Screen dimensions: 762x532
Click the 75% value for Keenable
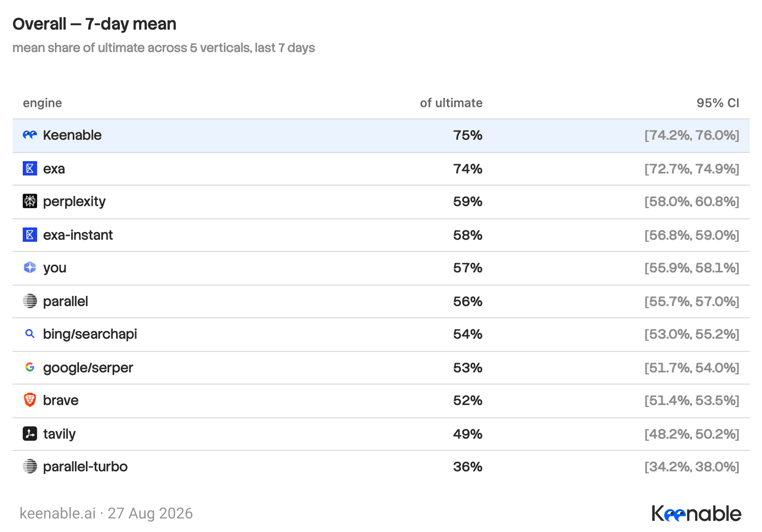click(x=468, y=135)
